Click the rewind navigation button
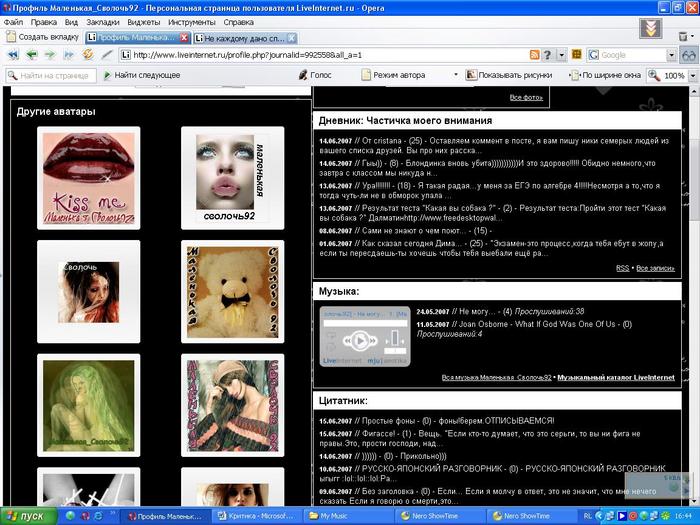This screenshot has height=525, width=700. [13, 55]
